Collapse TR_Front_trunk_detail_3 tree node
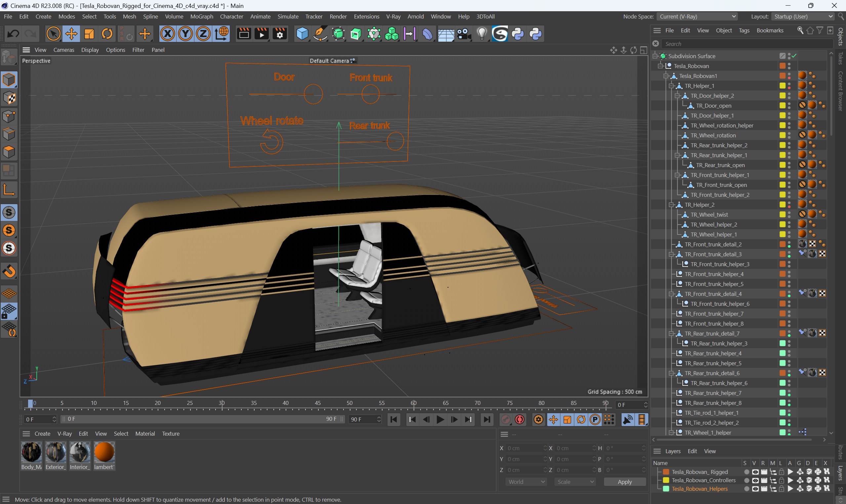 click(671, 254)
